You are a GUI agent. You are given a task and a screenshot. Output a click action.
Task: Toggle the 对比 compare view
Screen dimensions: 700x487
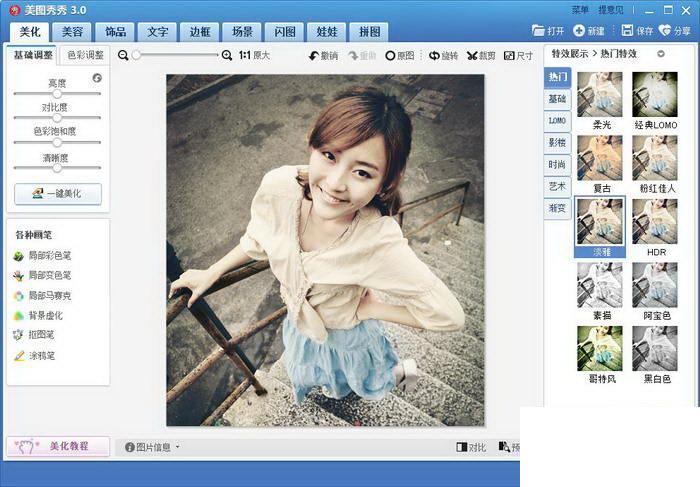pos(471,447)
